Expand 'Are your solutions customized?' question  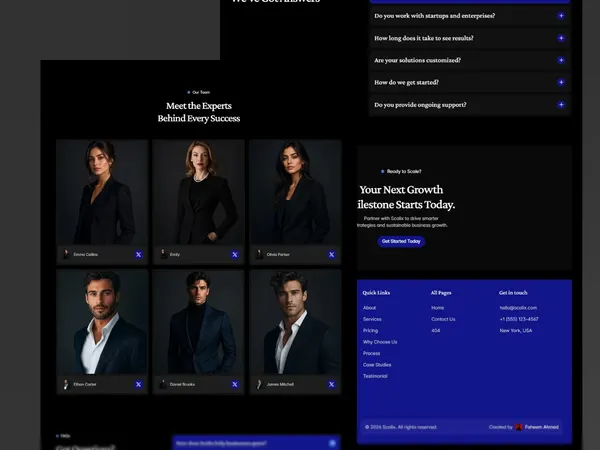(x=470, y=60)
